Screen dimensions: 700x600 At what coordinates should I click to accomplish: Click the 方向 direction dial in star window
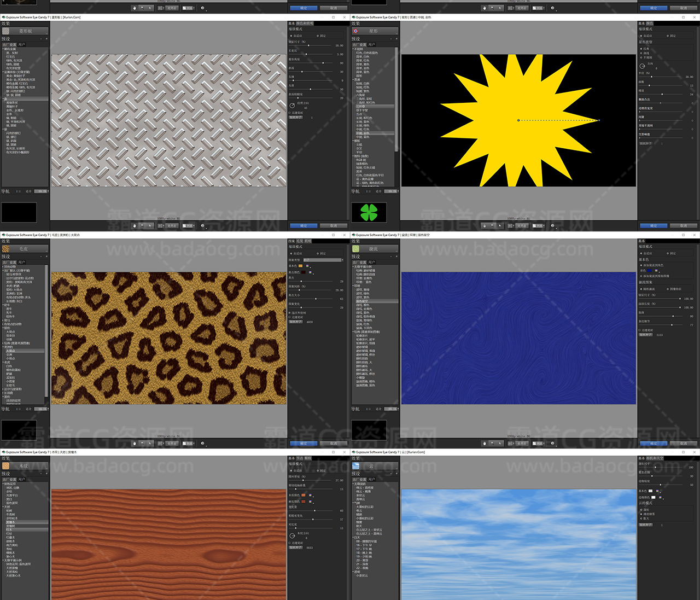[x=642, y=66]
